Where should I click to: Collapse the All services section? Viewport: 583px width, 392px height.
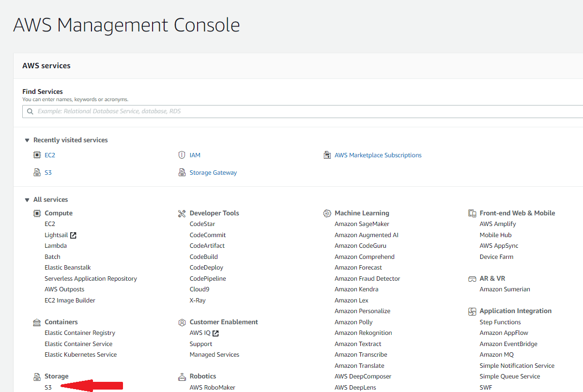tap(27, 200)
